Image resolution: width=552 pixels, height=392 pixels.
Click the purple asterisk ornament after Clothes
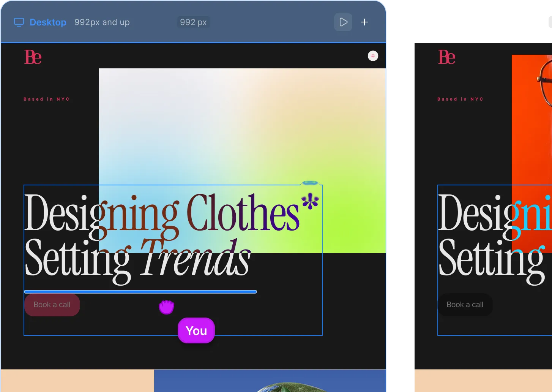pos(310,201)
